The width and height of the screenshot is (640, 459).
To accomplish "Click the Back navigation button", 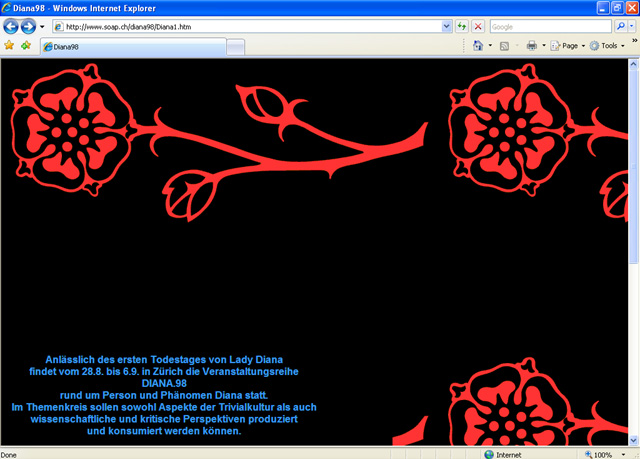I will (x=12, y=26).
